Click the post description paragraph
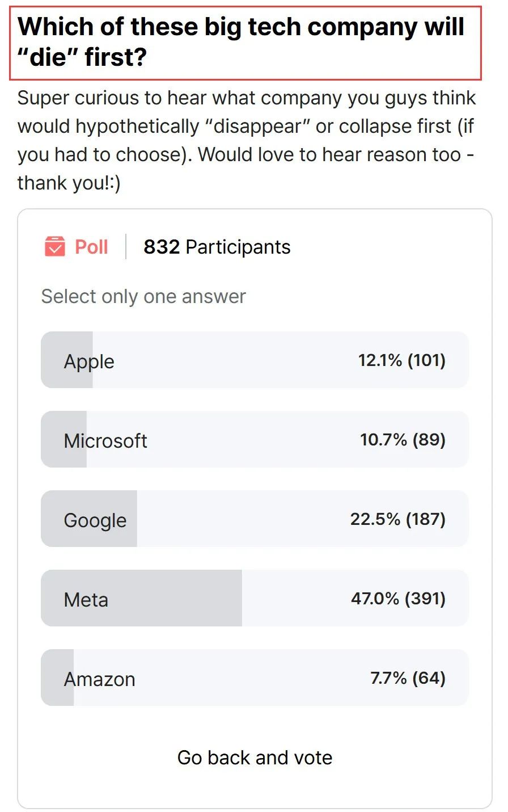The image size is (508, 812). click(247, 140)
